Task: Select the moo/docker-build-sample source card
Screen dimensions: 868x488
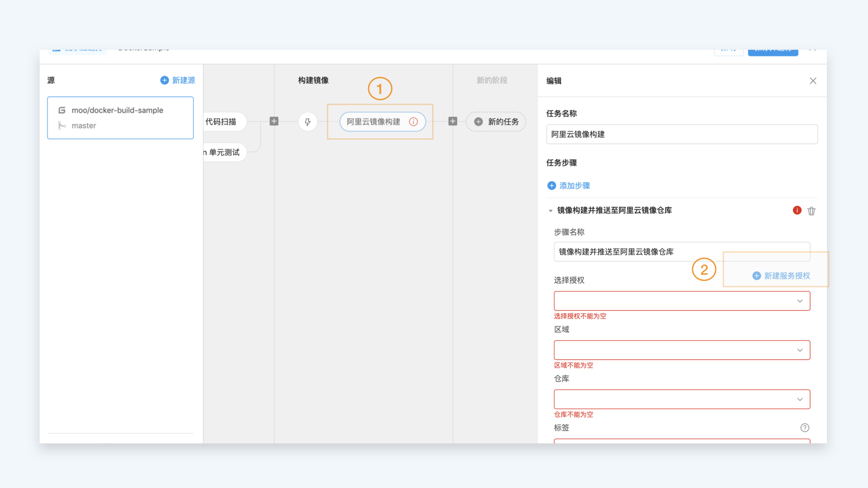Action: click(120, 117)
